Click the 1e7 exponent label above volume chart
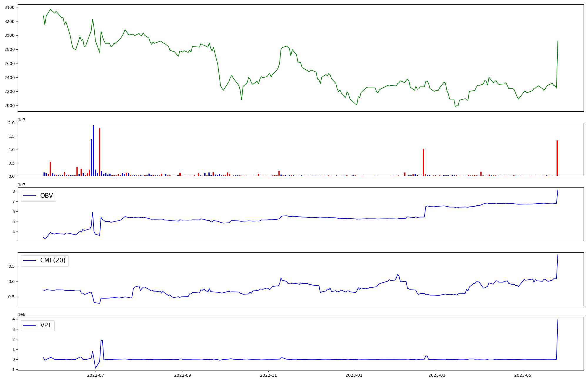Image resolution: width=588 pixels, height=382 pixels. (x=22, y=120)
